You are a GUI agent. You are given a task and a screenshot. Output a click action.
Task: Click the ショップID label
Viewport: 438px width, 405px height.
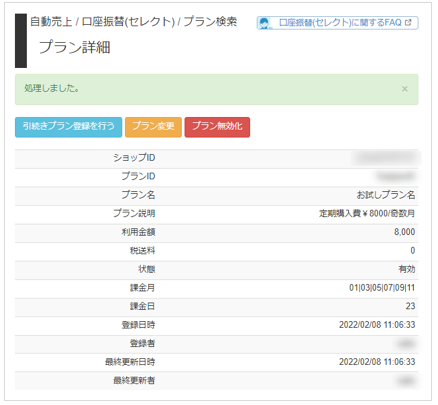pos(134,158)
